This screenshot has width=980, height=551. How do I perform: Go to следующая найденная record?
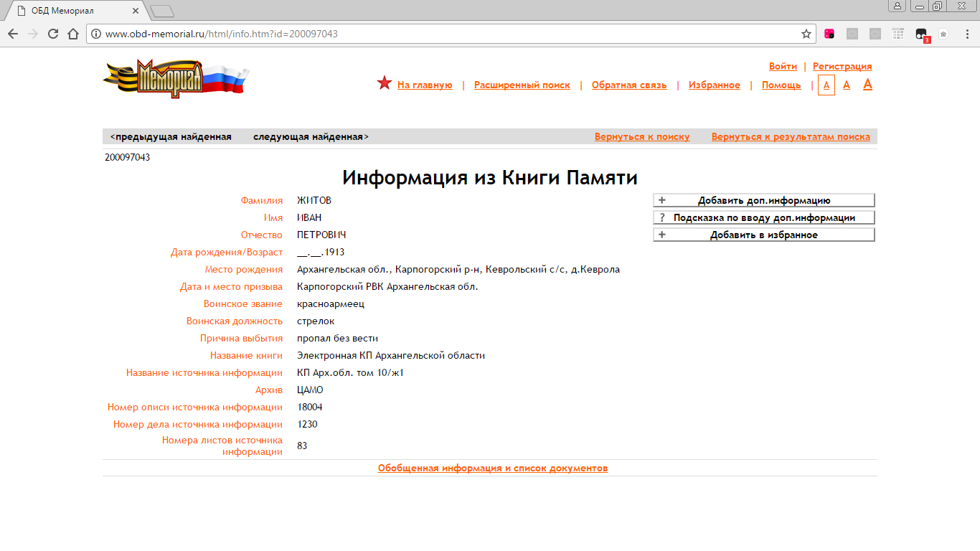311,137
